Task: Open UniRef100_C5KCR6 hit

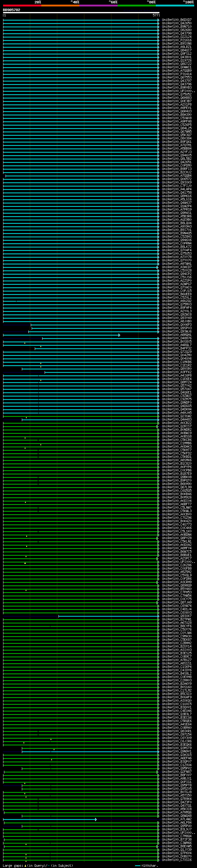Action: 177,440
